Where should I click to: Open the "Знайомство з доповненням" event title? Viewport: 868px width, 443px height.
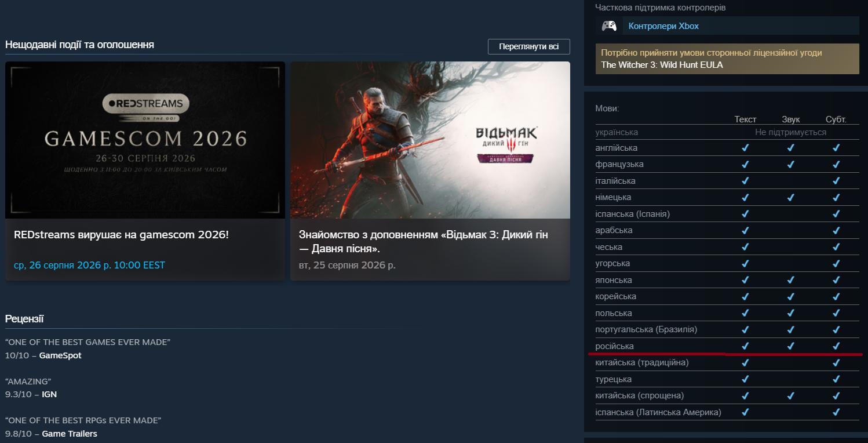(x=423, y=242)
